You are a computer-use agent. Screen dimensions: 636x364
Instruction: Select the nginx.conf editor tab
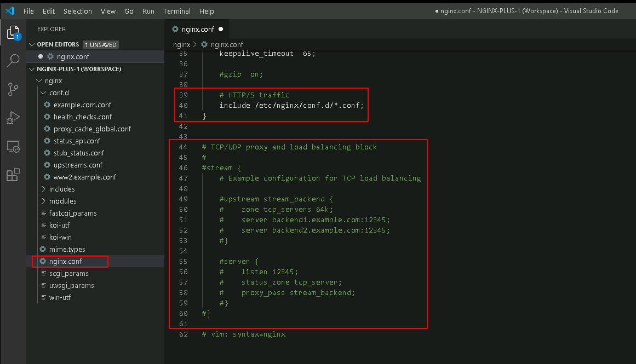point(198,29)
